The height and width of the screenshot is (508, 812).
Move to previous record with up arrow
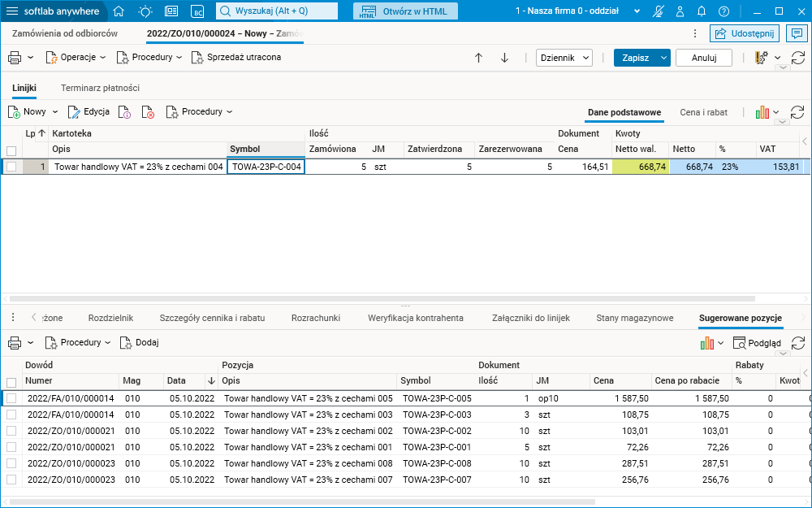click(478, 58)
